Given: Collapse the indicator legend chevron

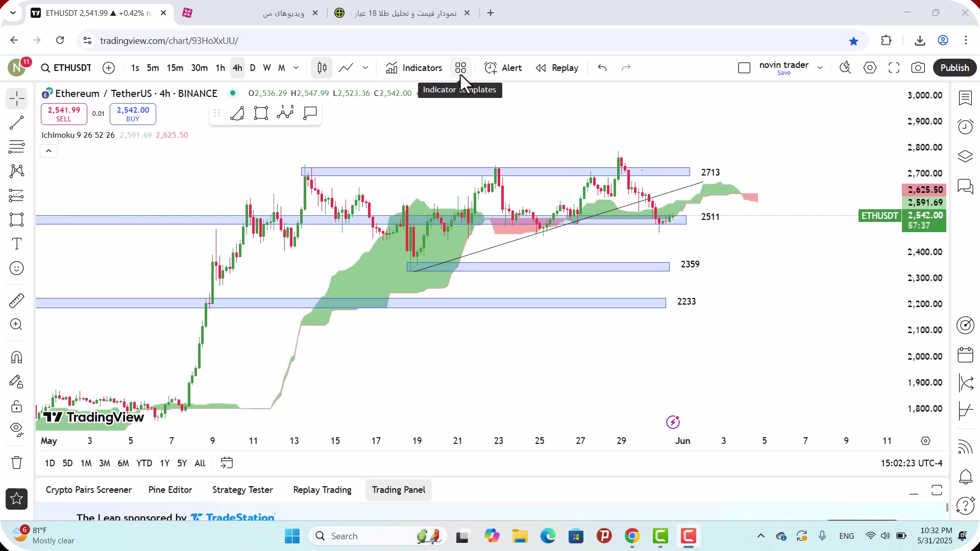Looking at the screenshot, I should 49,151.
